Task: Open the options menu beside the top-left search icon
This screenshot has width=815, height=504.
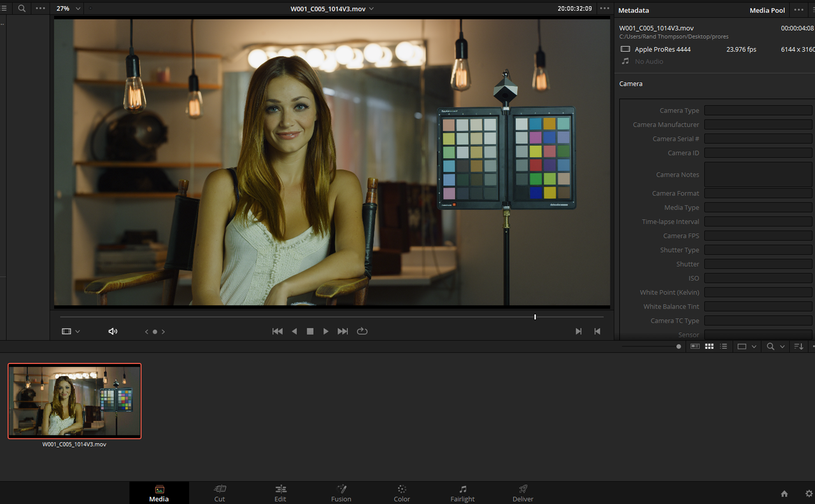Action: 41,9
